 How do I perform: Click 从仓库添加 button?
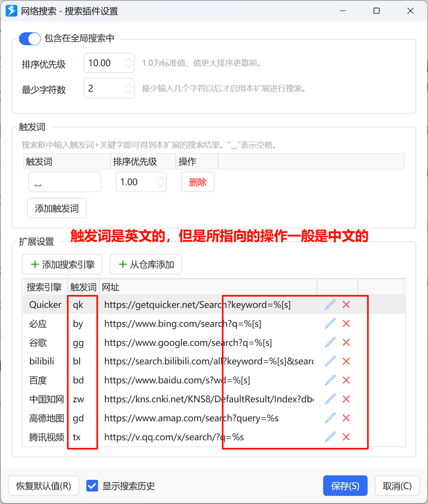click(x=146, y=265)
